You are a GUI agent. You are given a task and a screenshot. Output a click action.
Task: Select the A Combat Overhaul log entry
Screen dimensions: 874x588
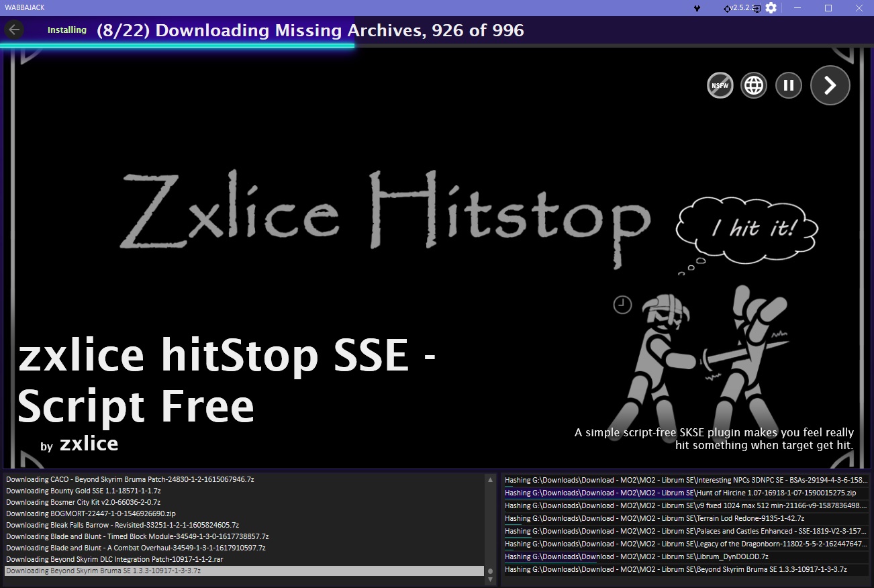tap(244, 548)
